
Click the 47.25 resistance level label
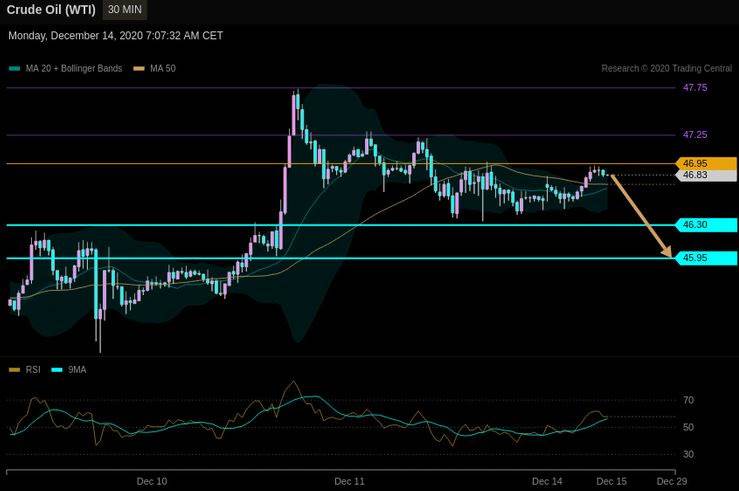(695, 135)
